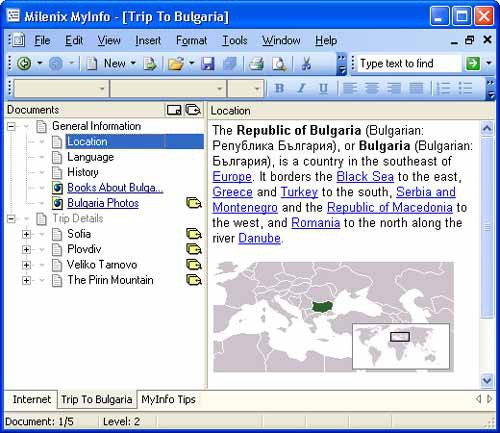The image size is (500, 433).
Task: Click the green Back navigation arrow
Action: pos(24,63)
